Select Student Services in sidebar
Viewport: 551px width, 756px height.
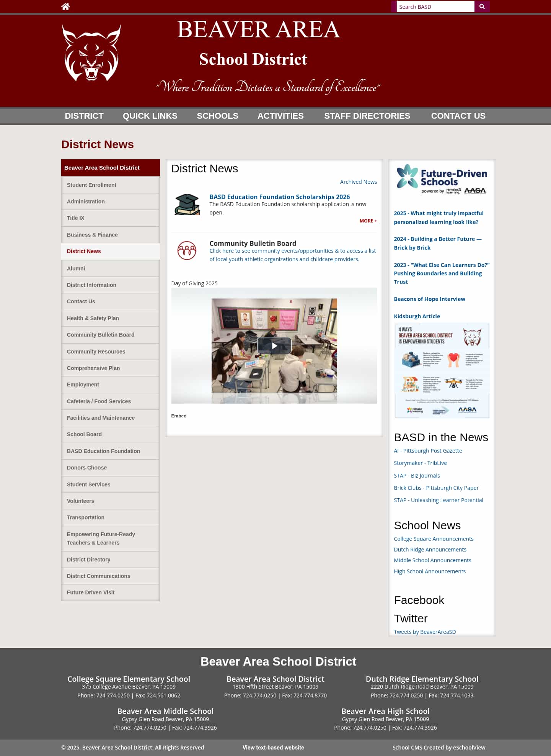[111, 484]
